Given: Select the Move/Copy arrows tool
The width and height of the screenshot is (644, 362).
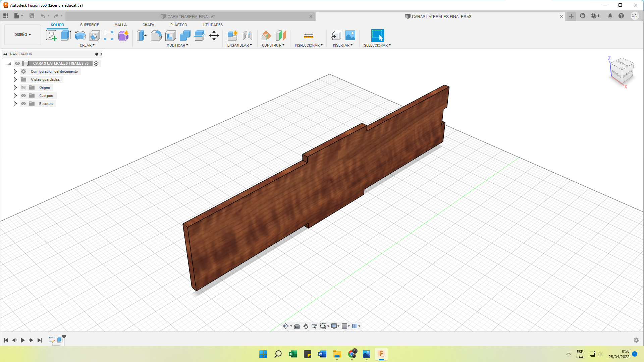Looking at the screenshot, I should tap(214, 36).
